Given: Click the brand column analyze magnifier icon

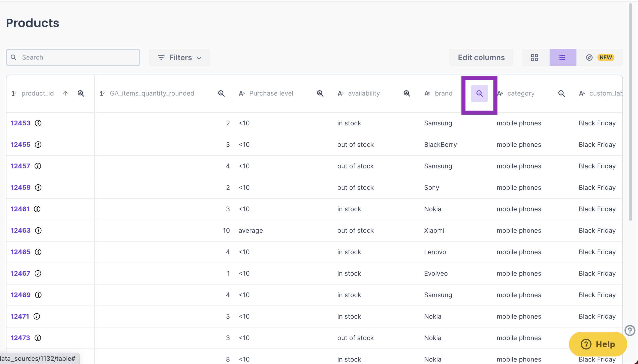Looking at the screenshot, I should coord(479,93).
